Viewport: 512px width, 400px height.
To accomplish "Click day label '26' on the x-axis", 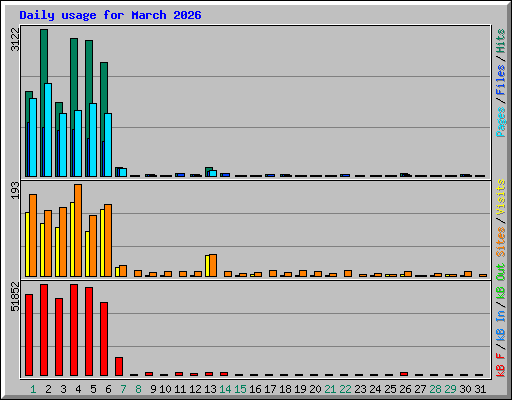I will (405, 389).
